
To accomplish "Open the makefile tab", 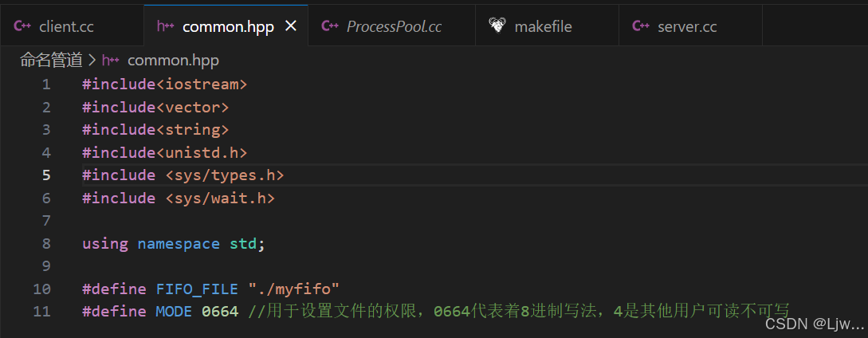I will (x=547, y=26).
